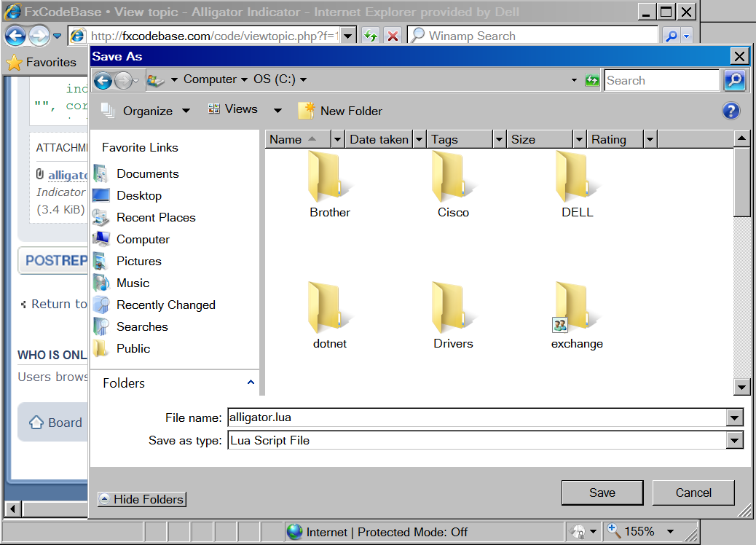Click the Hide Folders button

142,499
